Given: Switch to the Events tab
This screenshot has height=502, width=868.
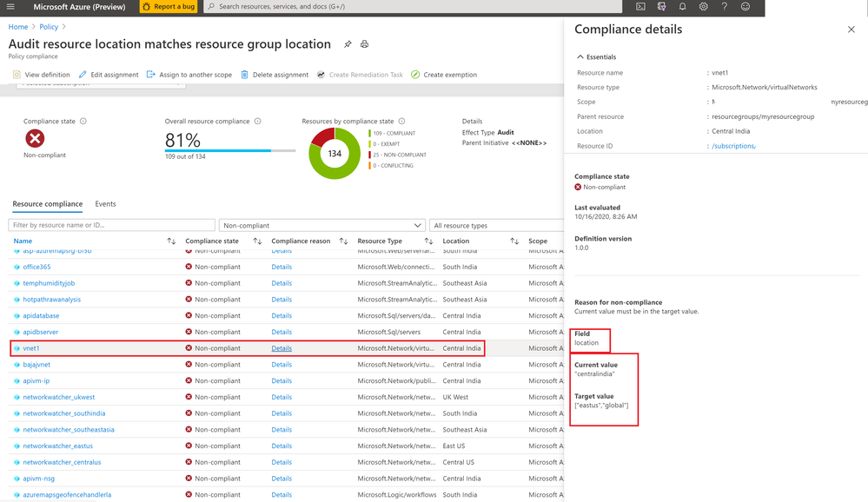Looking at the screenshot, I should coord(105,204).
